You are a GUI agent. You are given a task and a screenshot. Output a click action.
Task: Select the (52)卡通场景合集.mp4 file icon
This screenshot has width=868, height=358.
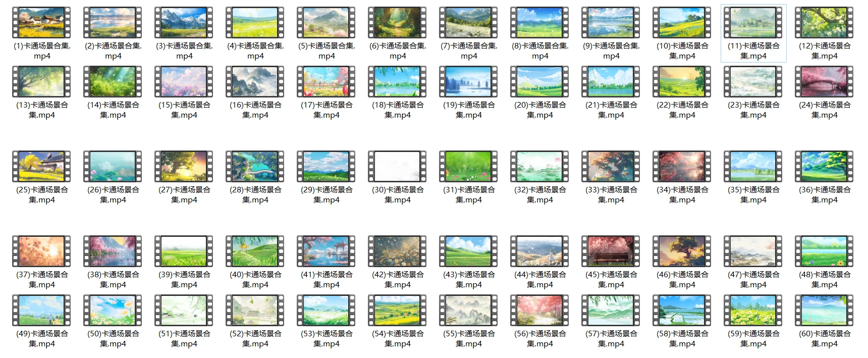255,310
